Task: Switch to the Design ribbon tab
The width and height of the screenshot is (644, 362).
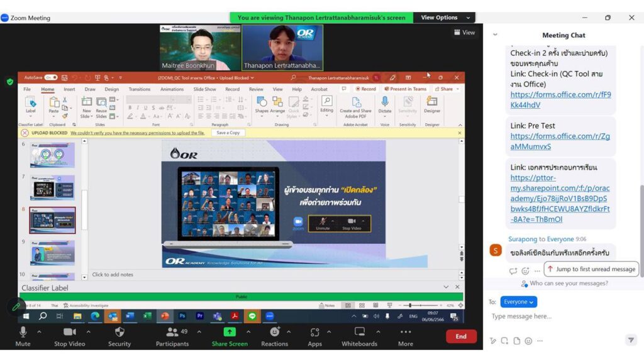Action: (112, 89)
